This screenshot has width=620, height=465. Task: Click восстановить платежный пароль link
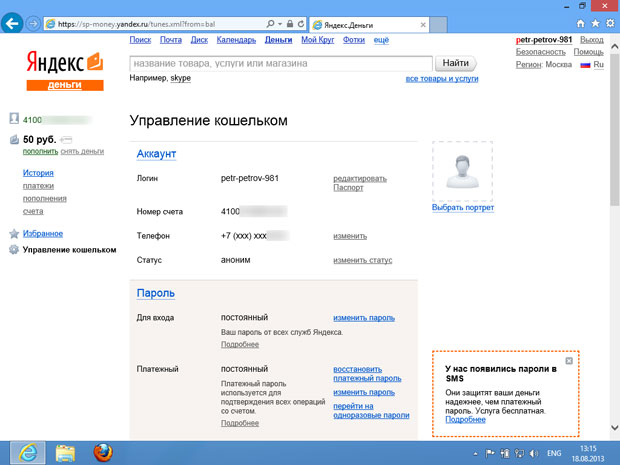(367, 374)
